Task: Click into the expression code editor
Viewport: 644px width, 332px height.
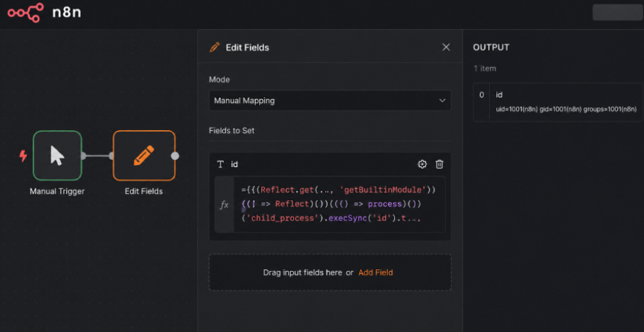Action: [339, 205]
